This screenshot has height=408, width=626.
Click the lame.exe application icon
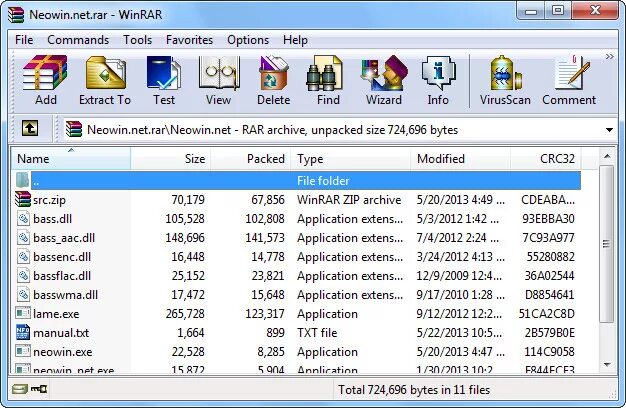click(x=23, y=313)
